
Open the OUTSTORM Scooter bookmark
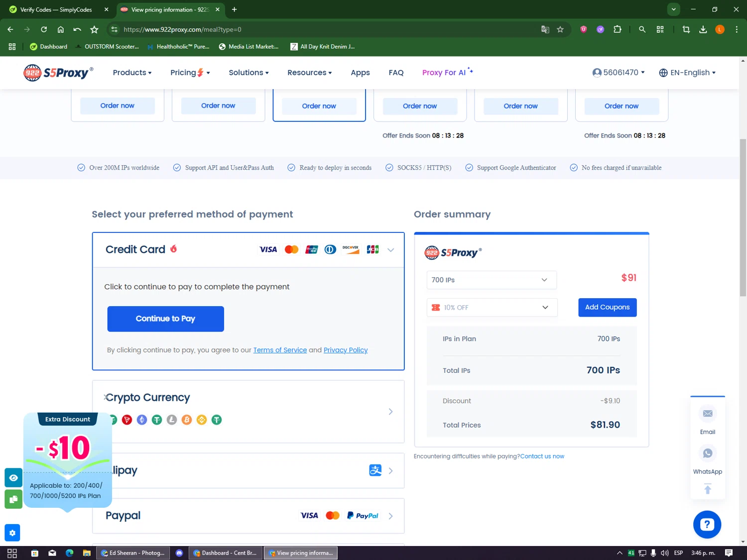[107, 47]
